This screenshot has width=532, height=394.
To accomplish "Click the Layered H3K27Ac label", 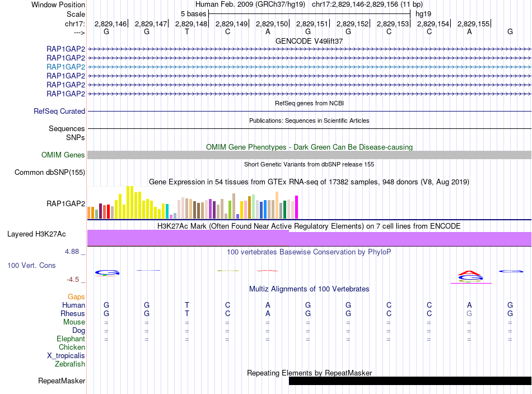I will coord(36,234).
